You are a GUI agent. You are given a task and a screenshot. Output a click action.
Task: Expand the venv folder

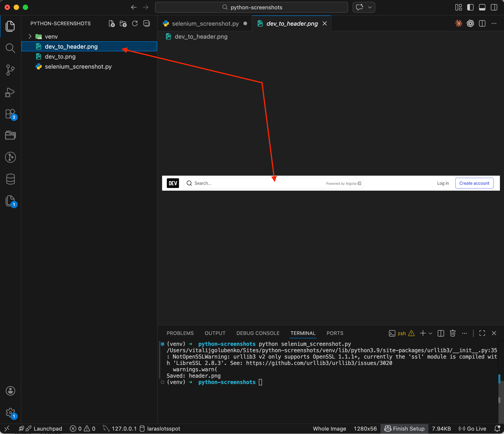pyautogui.click(x=30, y=36)
